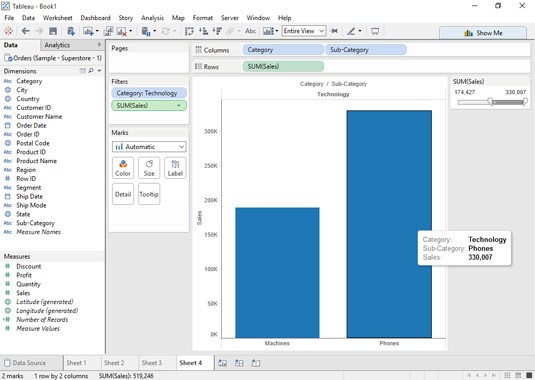Open the Map menu
535x380 pixels.
point(178,18)
